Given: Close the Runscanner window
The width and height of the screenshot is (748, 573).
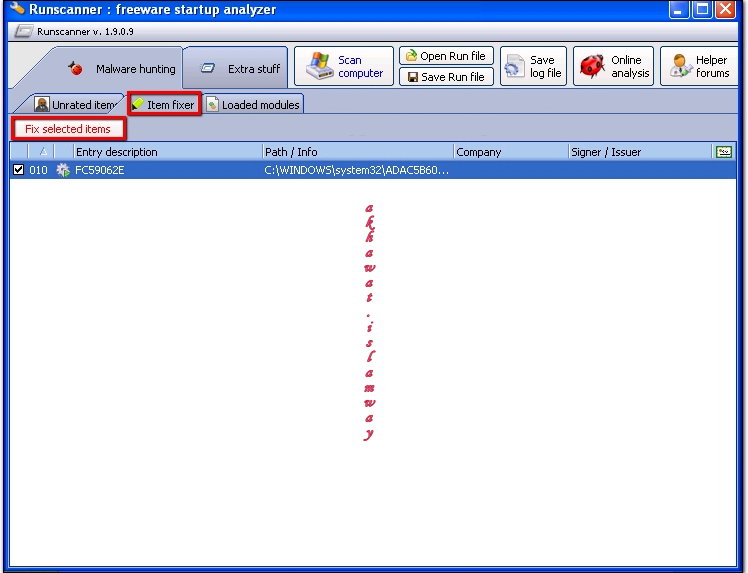Looking at the screenshot, I should [x=726, y=9].
